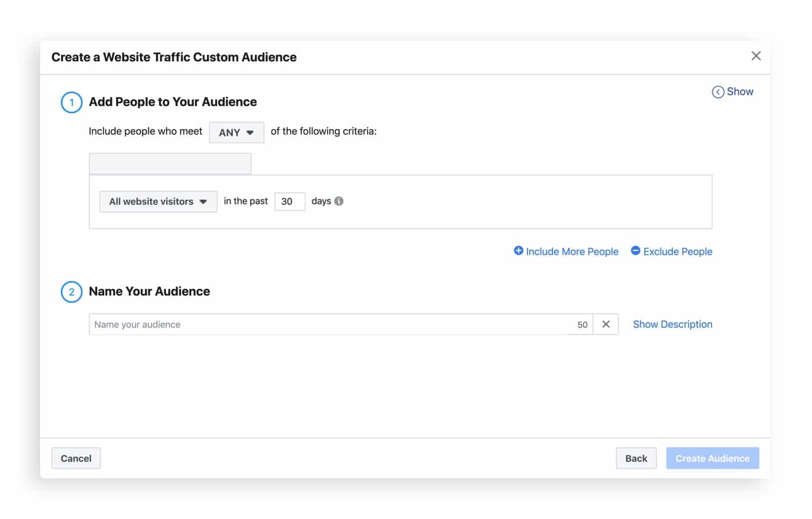The image size is (812, 519).
Task: Click the minus icon beside Exclude People
Action: (636, 251)
